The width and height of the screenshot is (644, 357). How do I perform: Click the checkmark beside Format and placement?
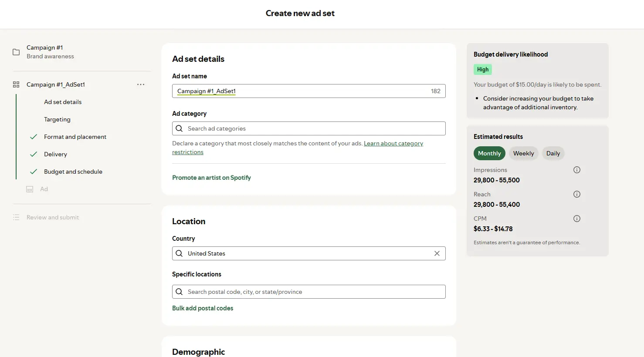tap(34, 137)
